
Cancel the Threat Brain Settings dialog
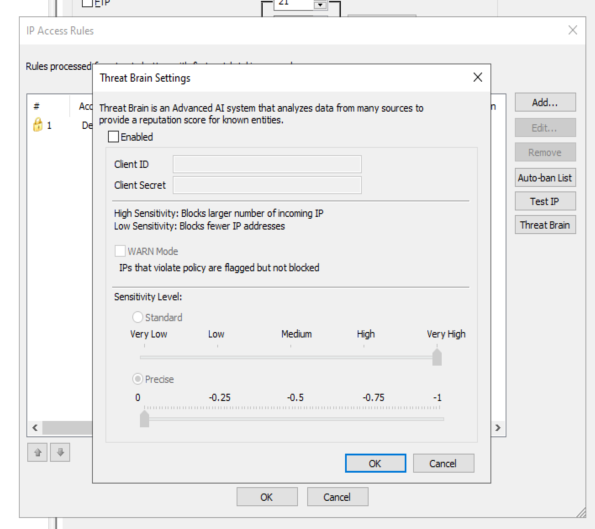point(443,463)
